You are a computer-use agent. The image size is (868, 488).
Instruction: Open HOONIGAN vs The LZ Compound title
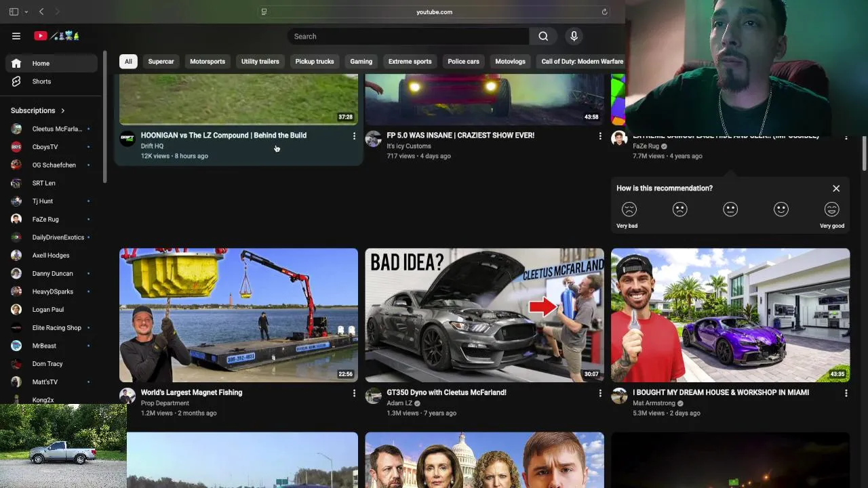tap(224, 136)
